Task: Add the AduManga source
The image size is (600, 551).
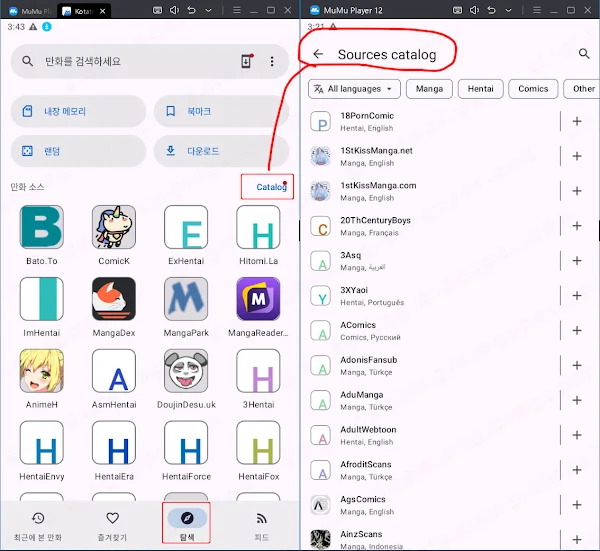Action: click(577, 400)
